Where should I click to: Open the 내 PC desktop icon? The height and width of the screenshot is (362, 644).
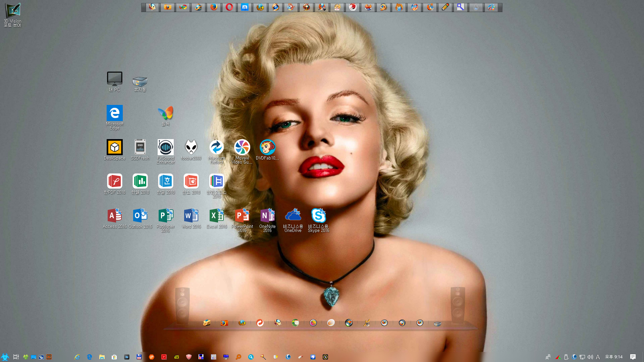point(114,81)
